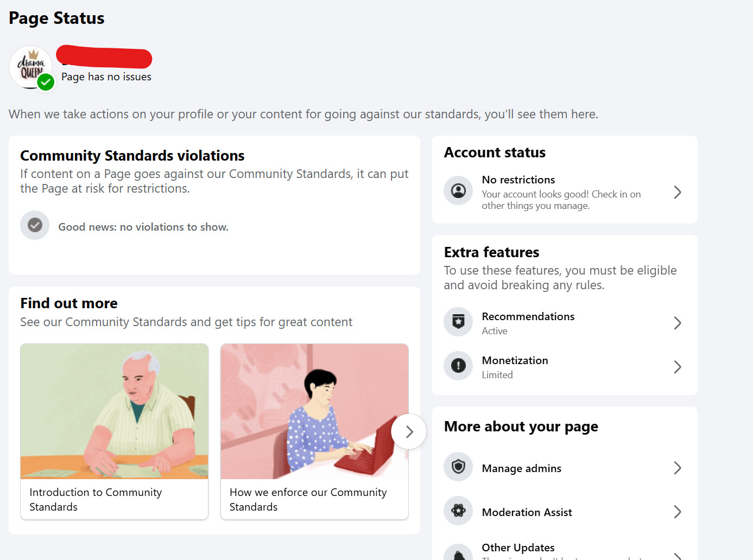Click the account status person icon

coord(458,191)
